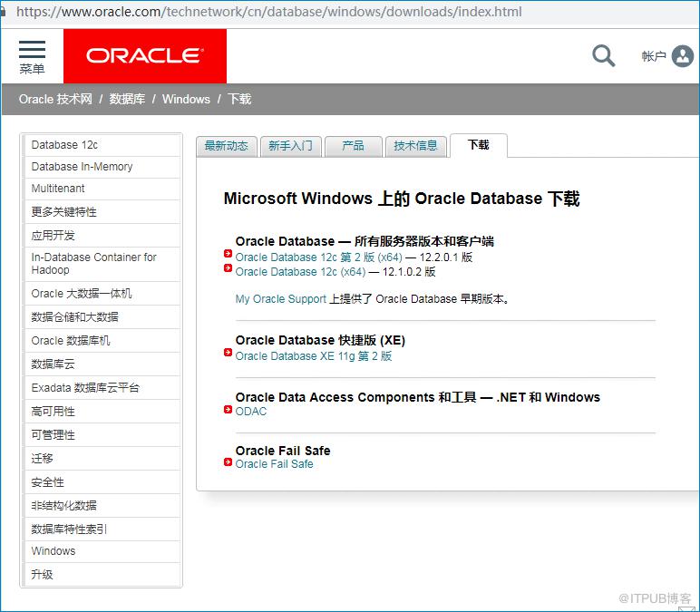Click the 数据库 breadcrumb link
Image resolution: width=700 pixels, height=612 pixels.
pos(127,99)
